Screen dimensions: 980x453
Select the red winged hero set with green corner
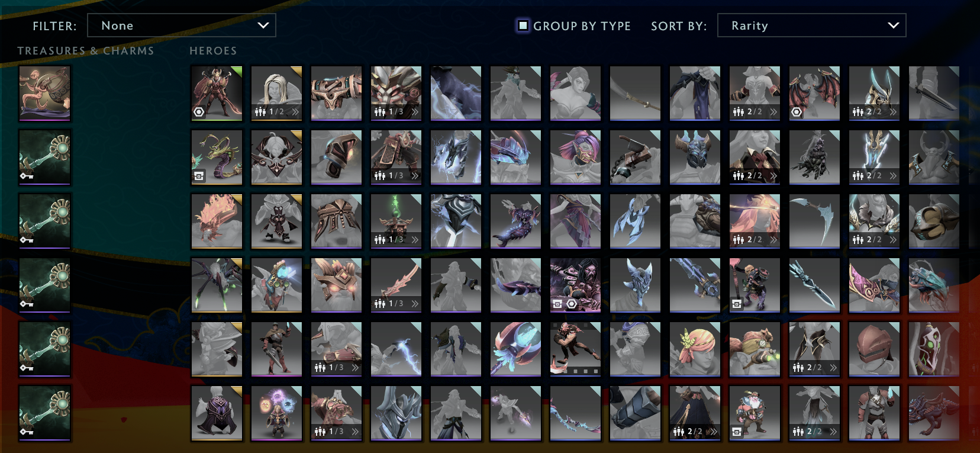217,93
